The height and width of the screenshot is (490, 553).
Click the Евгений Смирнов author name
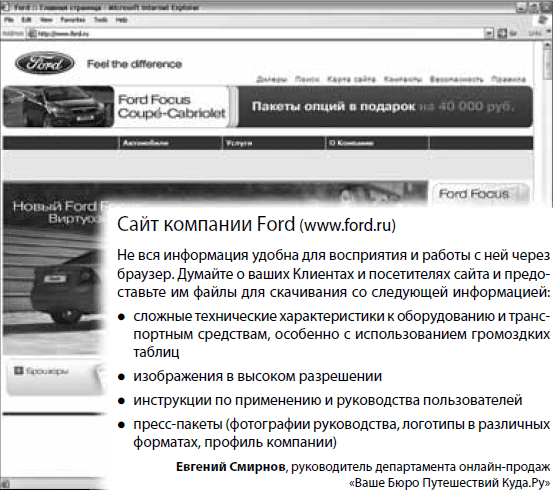pos(231,467)
